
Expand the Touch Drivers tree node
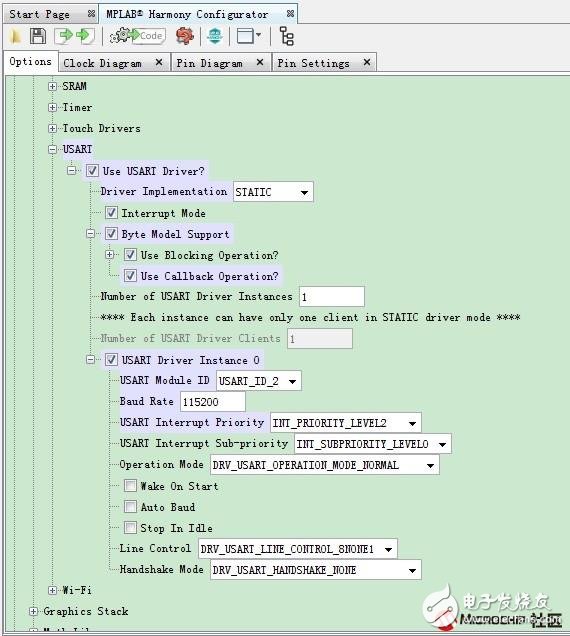tap(52, 128)
